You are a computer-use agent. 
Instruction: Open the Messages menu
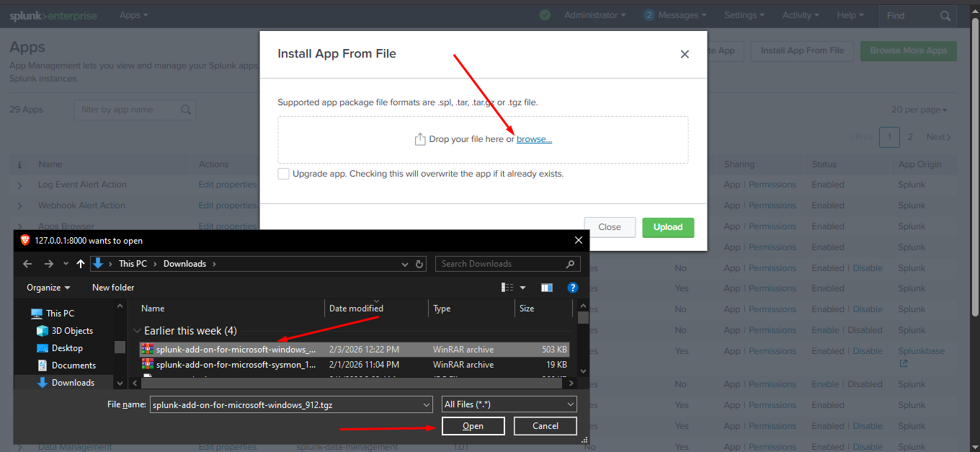click(675, 15)
